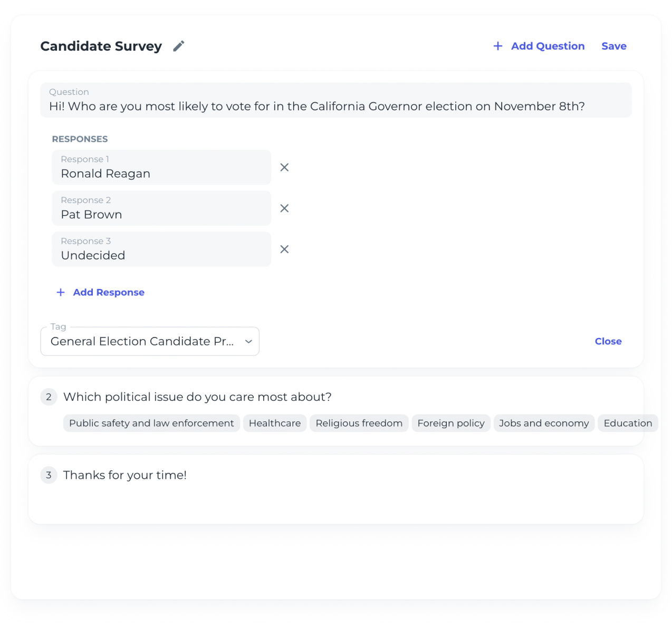The height and width of the screenshot is (627, 672).
Task: Click Add Response text link
Action: tap(109, 293)
